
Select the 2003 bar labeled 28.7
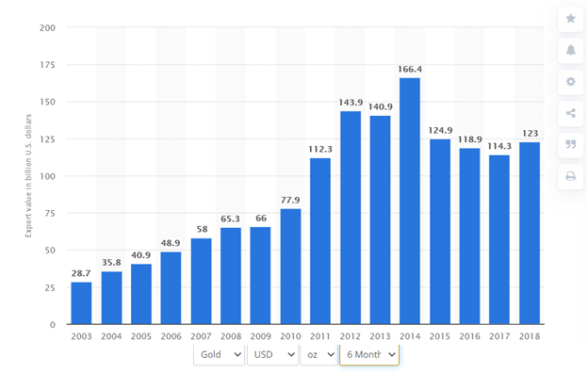(81, 303)
